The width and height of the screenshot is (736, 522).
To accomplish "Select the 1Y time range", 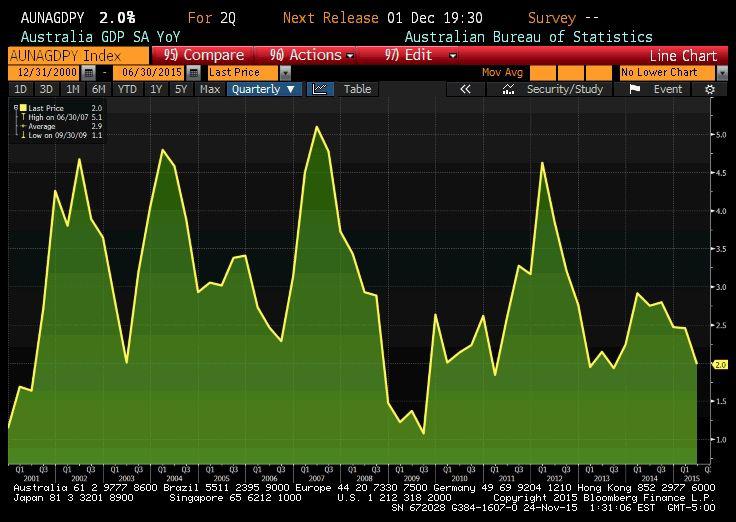I will tap(156, 89).
